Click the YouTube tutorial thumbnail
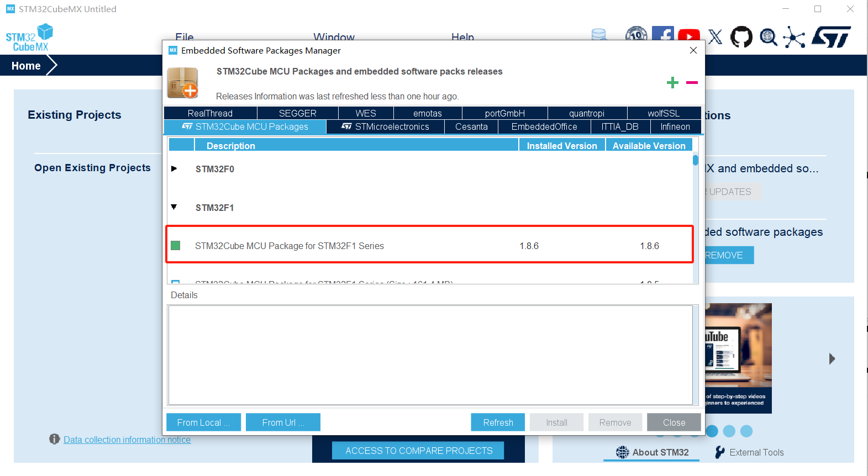 (x=738, y=358)
